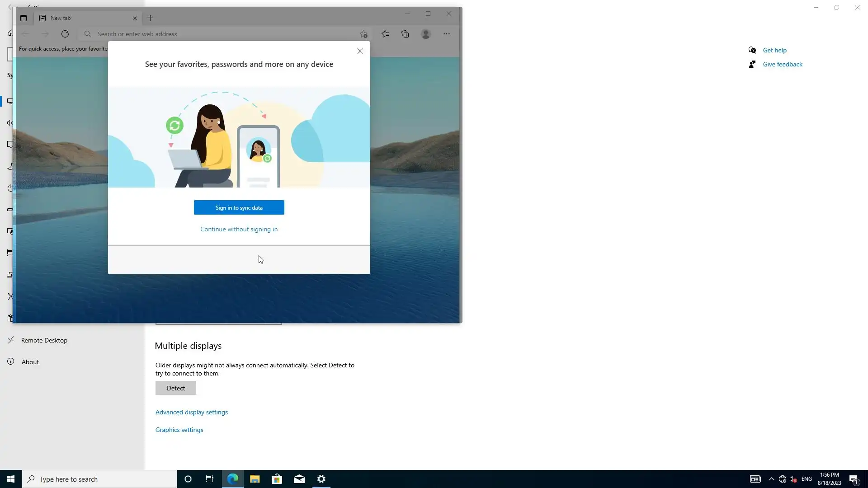Open the tab actions menu icon
The image size is (868, 488).
point(24,18)
